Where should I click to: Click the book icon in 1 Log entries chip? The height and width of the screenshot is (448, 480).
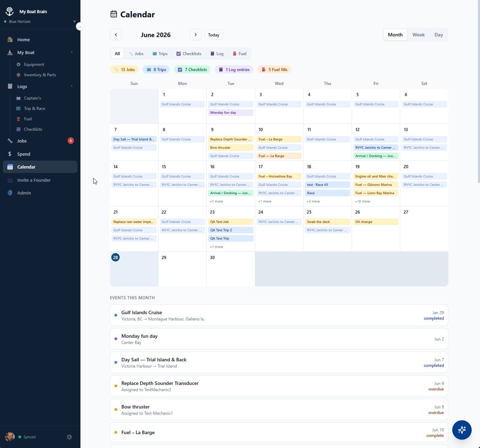click(221, 70)
